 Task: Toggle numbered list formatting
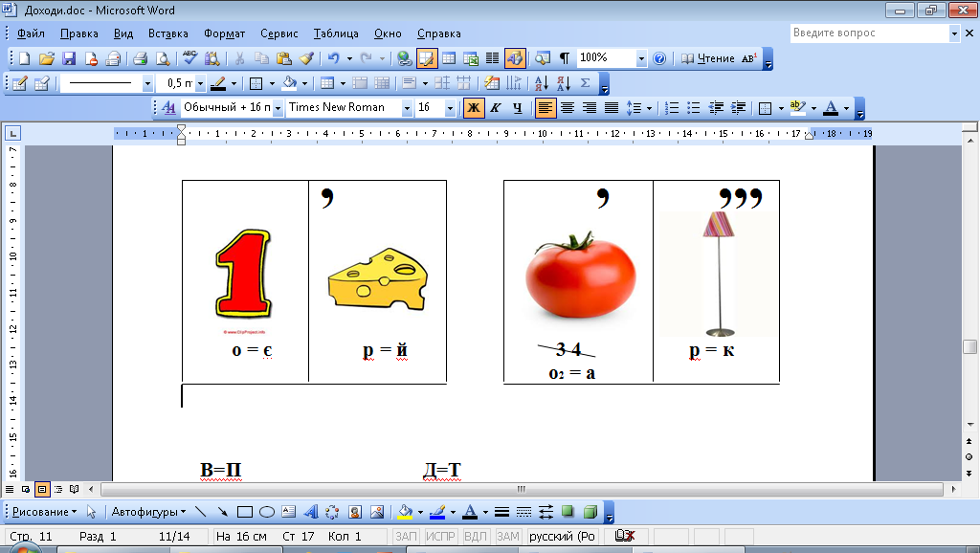[672, 108]
